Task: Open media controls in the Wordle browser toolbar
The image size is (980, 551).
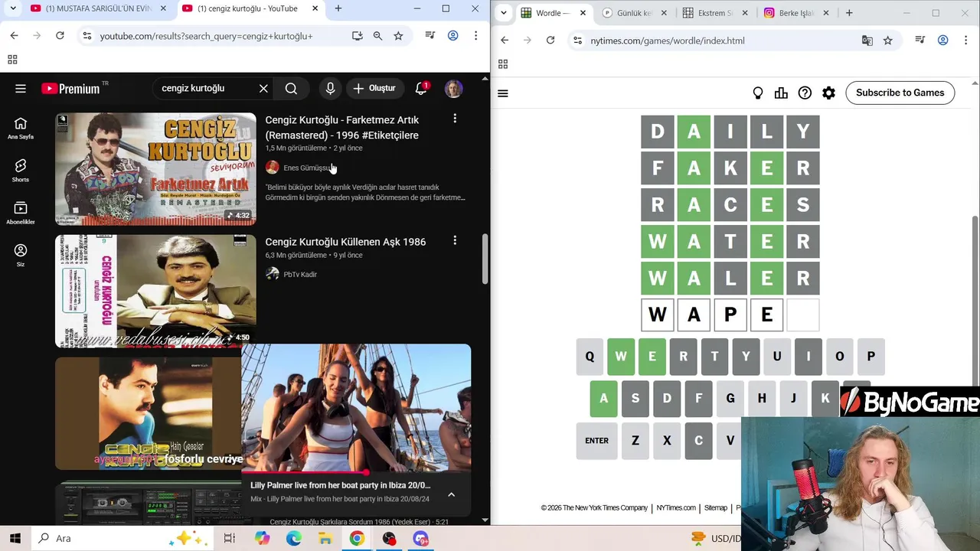Action: click(920, 41)
